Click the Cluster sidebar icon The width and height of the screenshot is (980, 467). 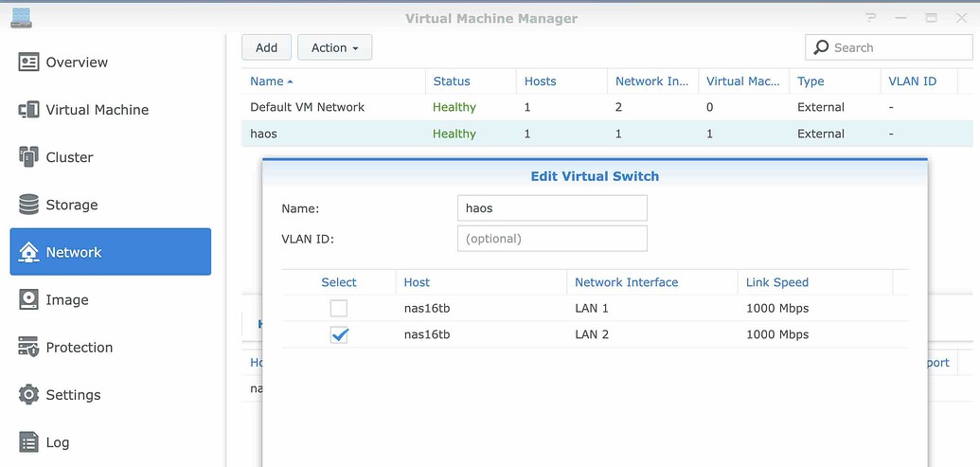[28, 157]
